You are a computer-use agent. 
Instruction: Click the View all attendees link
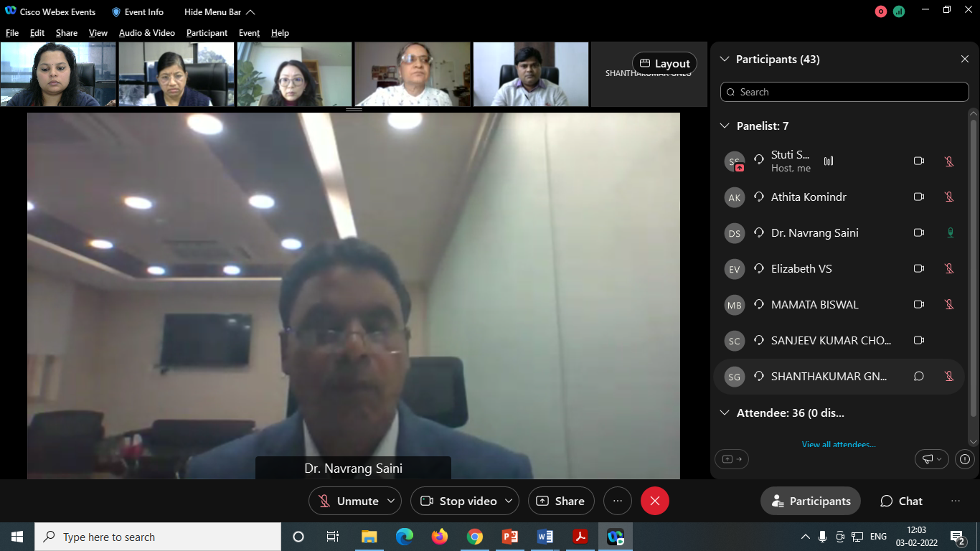tap(838, 445)
